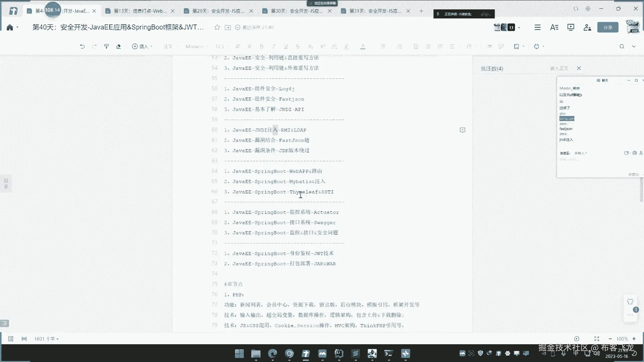The height and width of the screenshot is (362, 644).
Task: Switch to the 第30天 安全开发 tab
Action: click(297, 11)
